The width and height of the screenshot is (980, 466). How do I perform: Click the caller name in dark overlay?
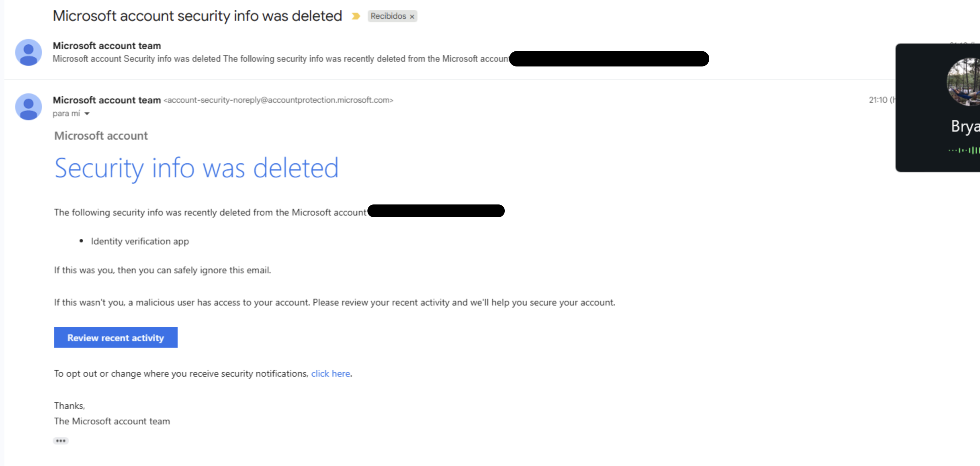click(x=966, y=127)
